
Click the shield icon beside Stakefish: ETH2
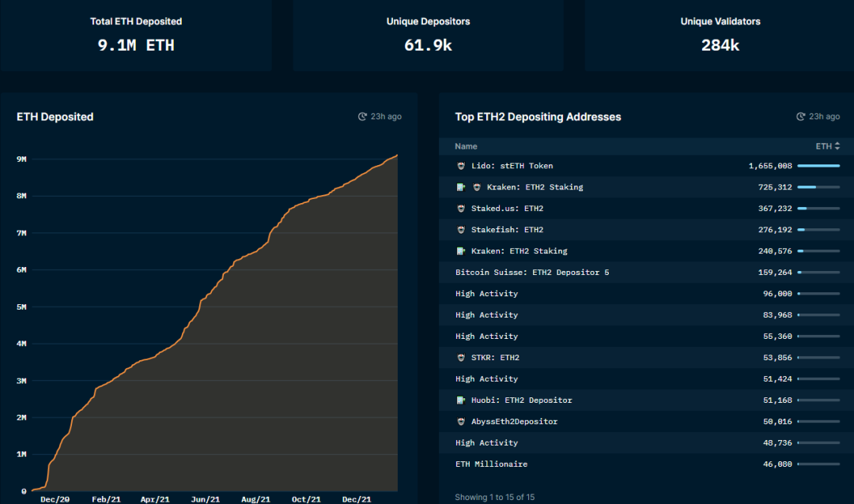pos(461,230)
